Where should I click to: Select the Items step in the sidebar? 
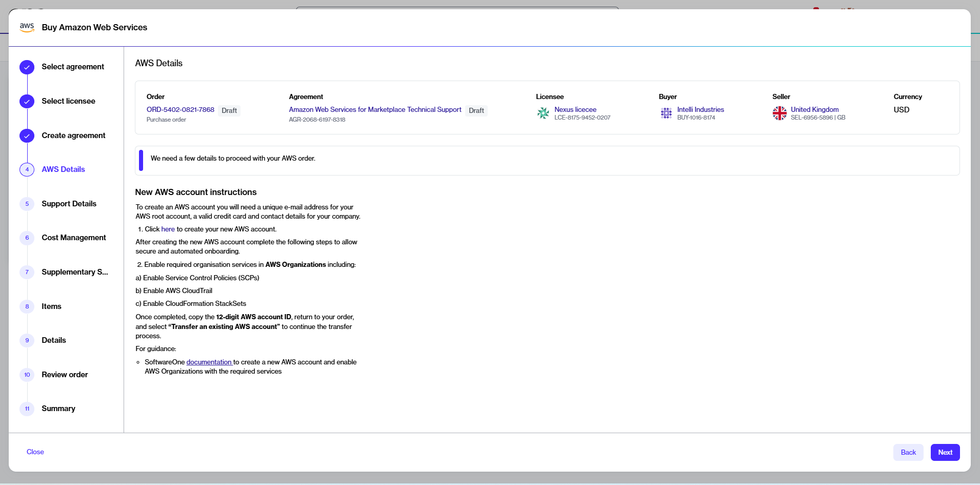point(51,306)
